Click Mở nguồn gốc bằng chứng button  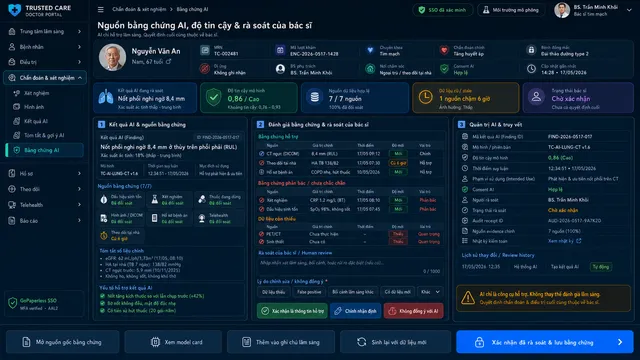pos(62,342)
